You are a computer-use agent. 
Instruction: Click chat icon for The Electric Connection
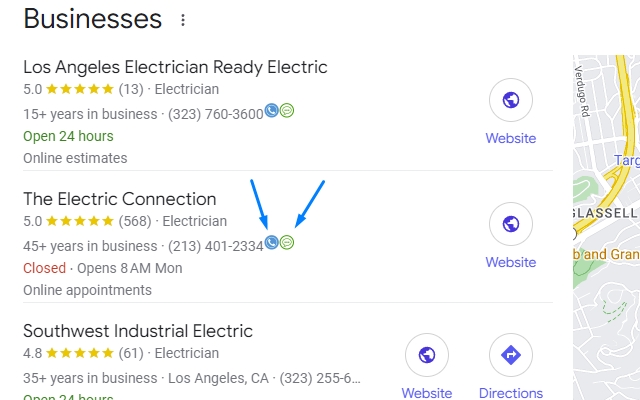pos(287,243)
